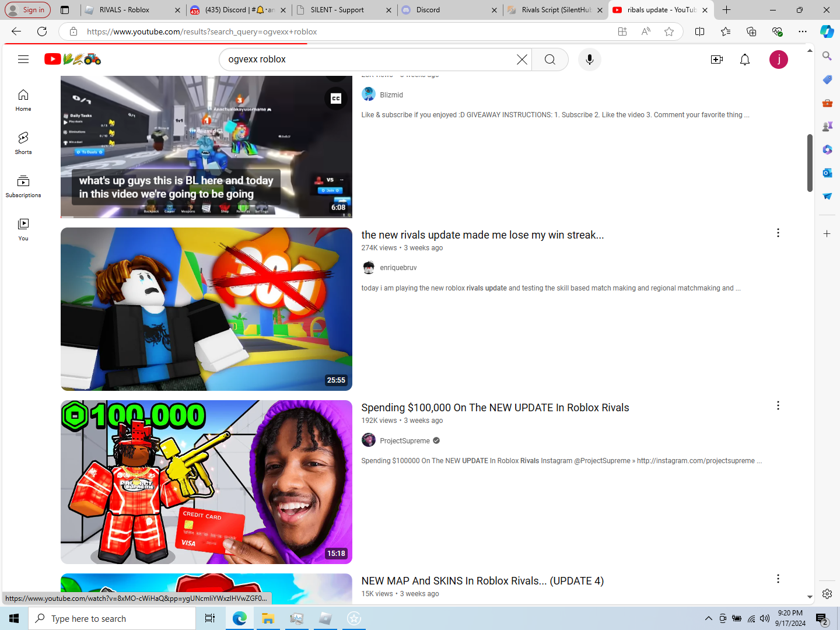Open options for NEW MAP And SKINS video

(x=778, y=579)
